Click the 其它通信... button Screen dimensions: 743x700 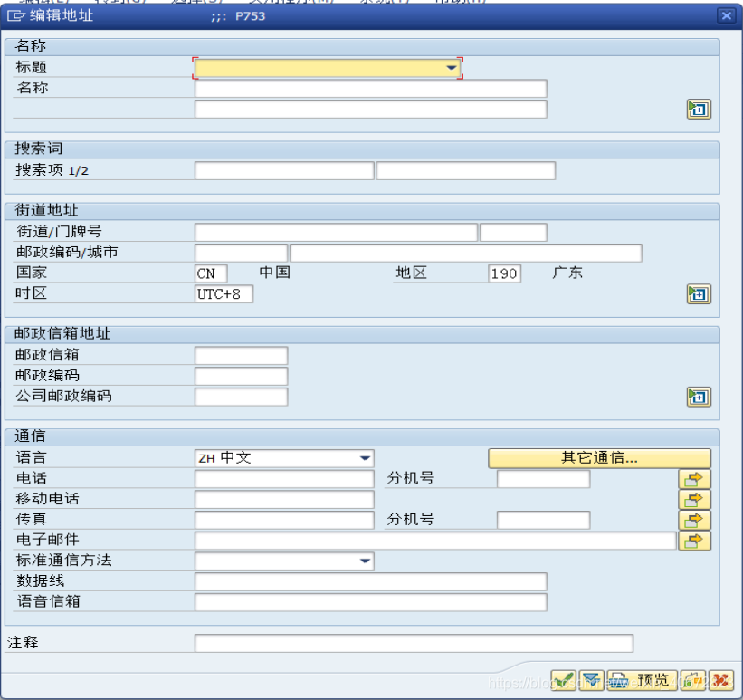click(599, 458)
